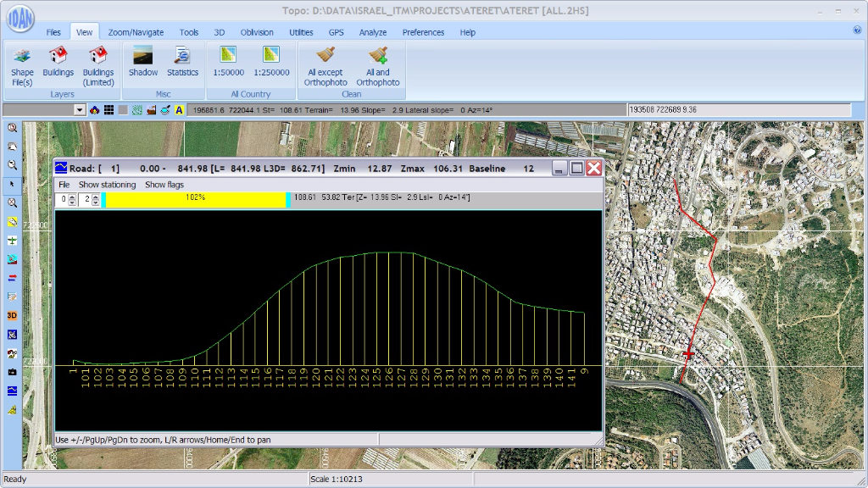
Task: Switch to the Analyze ribbon tab
Action: click(x=372, y=32)
